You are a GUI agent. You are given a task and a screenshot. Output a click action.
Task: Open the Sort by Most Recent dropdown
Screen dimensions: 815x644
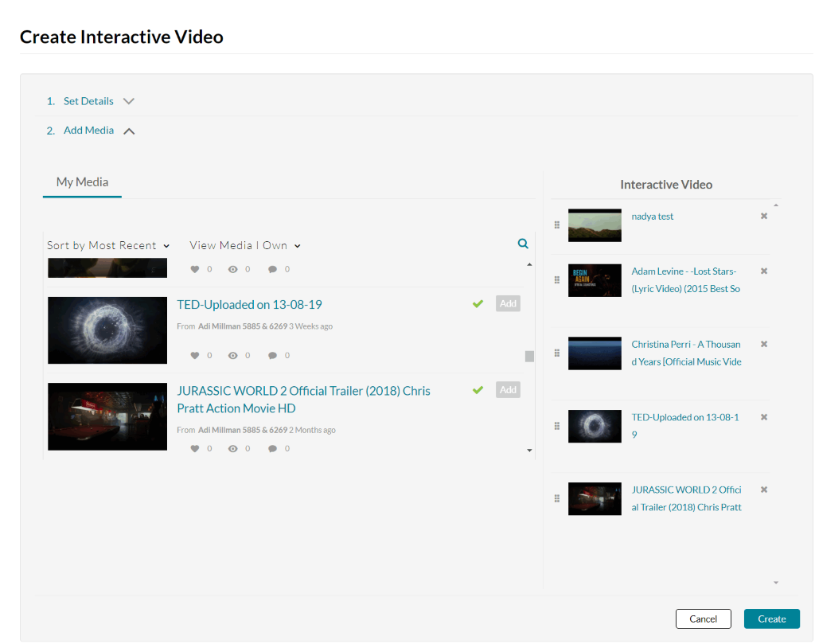click(108, 245)
